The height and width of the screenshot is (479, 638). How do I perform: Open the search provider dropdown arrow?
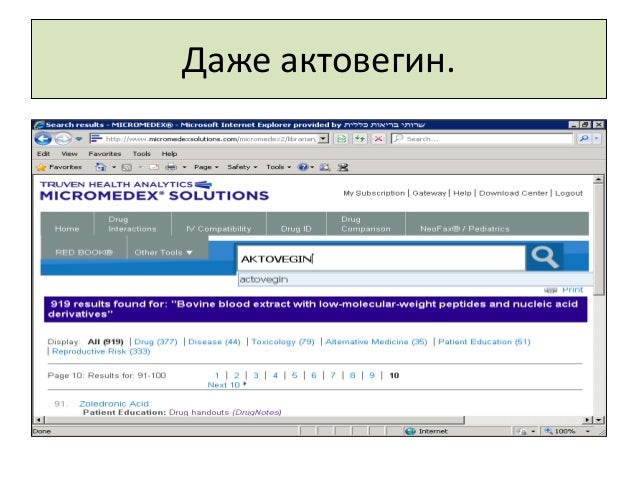click(x=596, y=138)
